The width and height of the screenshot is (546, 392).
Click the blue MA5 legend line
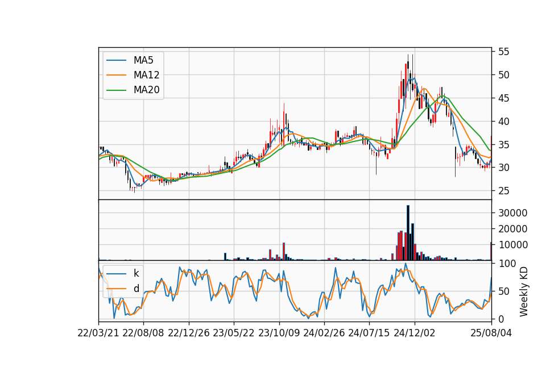coord(116,60)
